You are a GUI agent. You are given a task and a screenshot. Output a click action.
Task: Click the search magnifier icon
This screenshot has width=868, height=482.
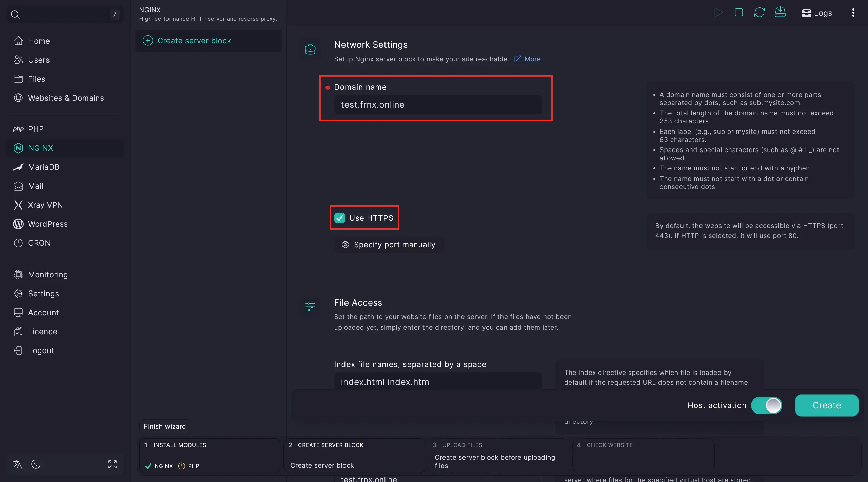(x=15, y=14)
